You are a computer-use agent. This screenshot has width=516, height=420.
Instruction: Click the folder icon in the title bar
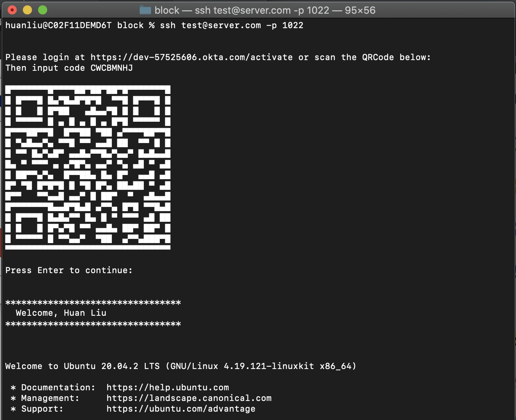145,10
